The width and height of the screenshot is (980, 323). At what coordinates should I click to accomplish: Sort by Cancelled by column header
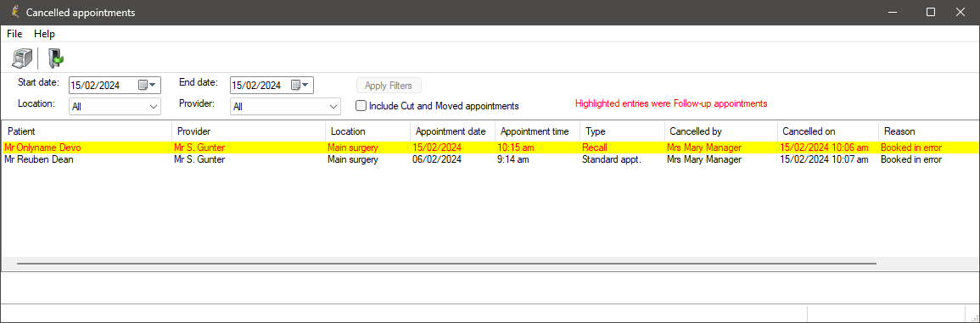(x=721, y=131)
